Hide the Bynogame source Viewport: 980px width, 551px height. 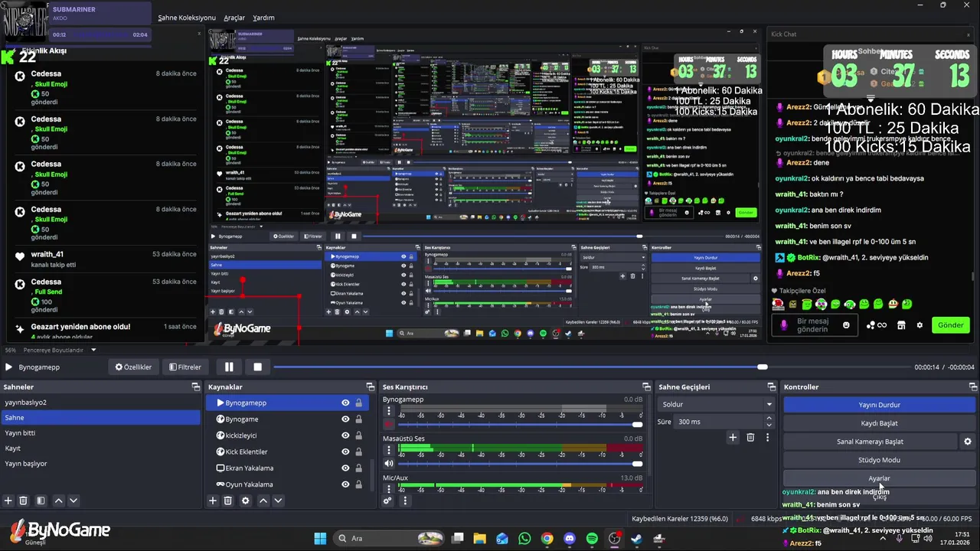pyautogui.click(x=345, y=419)
